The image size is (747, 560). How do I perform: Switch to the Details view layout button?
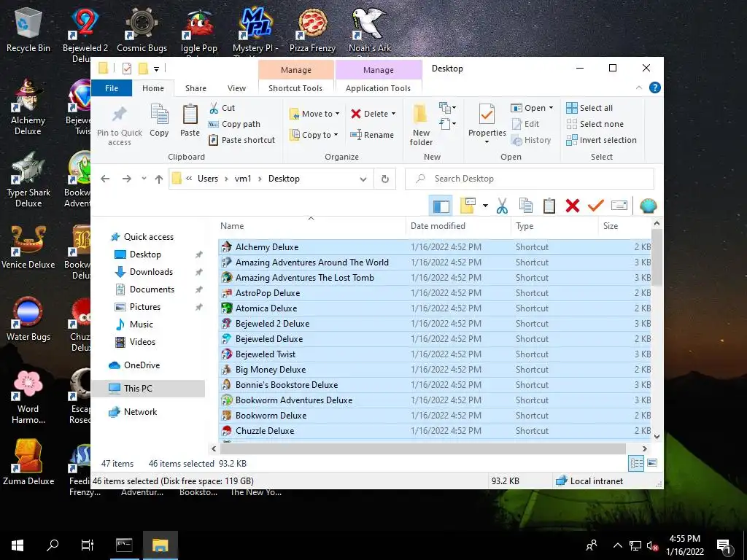click(x=636, y=463)
